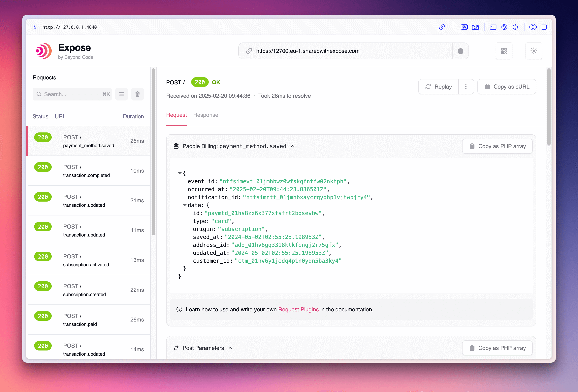Collapse the Paddle Billing payment_method.saved section
The width and height of the screenshot is (578, 392).
tap(293, 146)
